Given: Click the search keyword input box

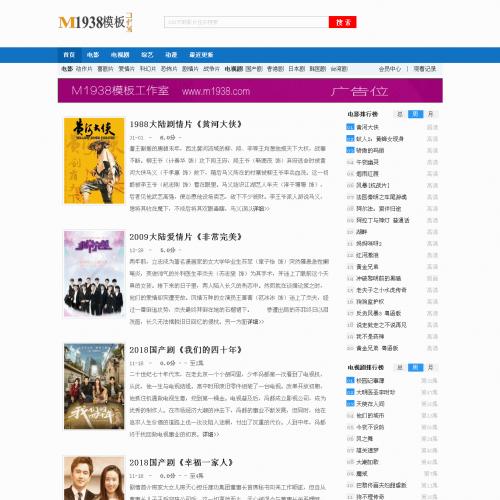Looking at the screenshot, I should click(246, 22).
